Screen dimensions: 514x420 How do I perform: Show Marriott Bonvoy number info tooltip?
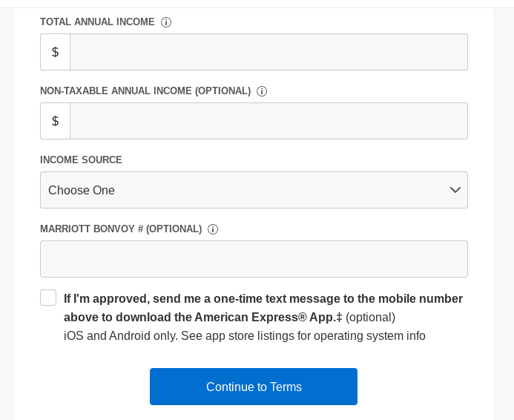213,229
